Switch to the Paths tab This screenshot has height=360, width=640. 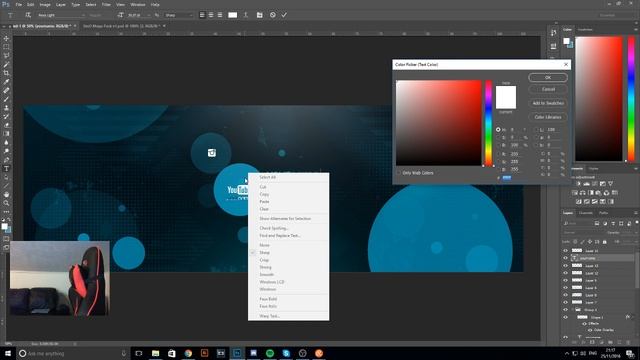click(x=603, y=213)
